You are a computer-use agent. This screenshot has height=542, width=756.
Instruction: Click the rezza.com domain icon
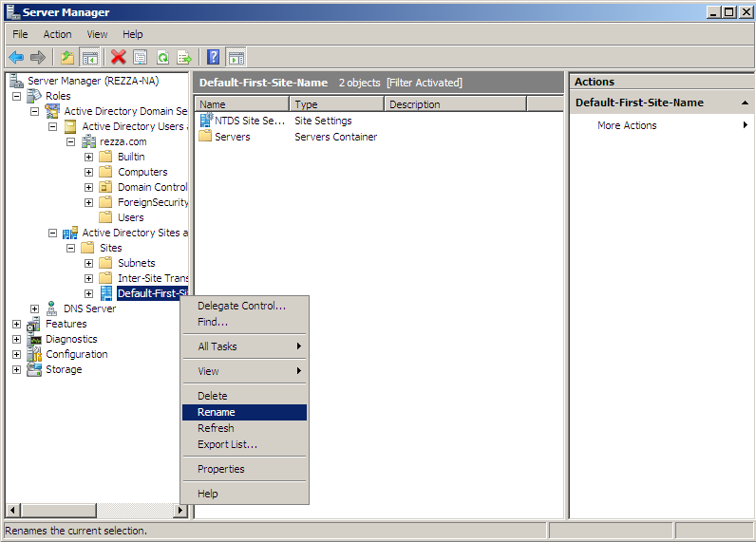pos(88,141)
